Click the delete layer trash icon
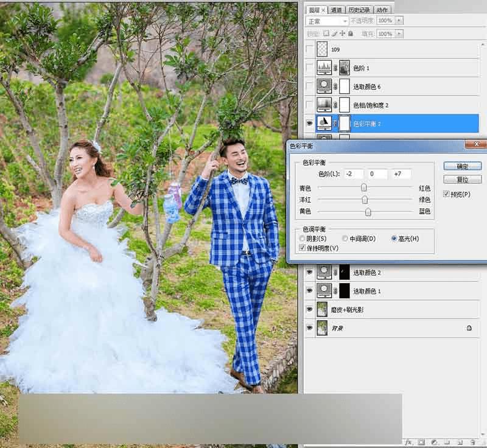The width and height of the screenshot is (487, 448). pyautogui.click(x=473, y=442)
